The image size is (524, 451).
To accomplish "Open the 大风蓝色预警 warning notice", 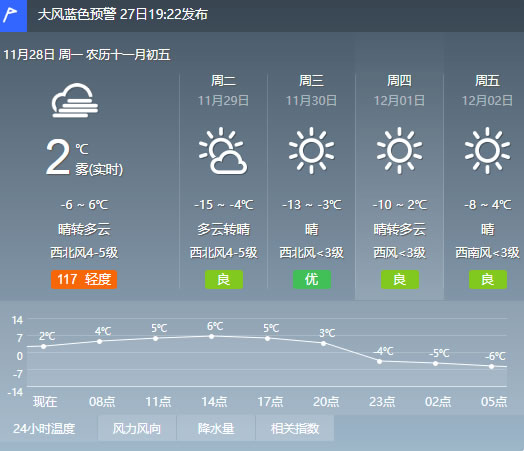I will click(x=123, y=15).
